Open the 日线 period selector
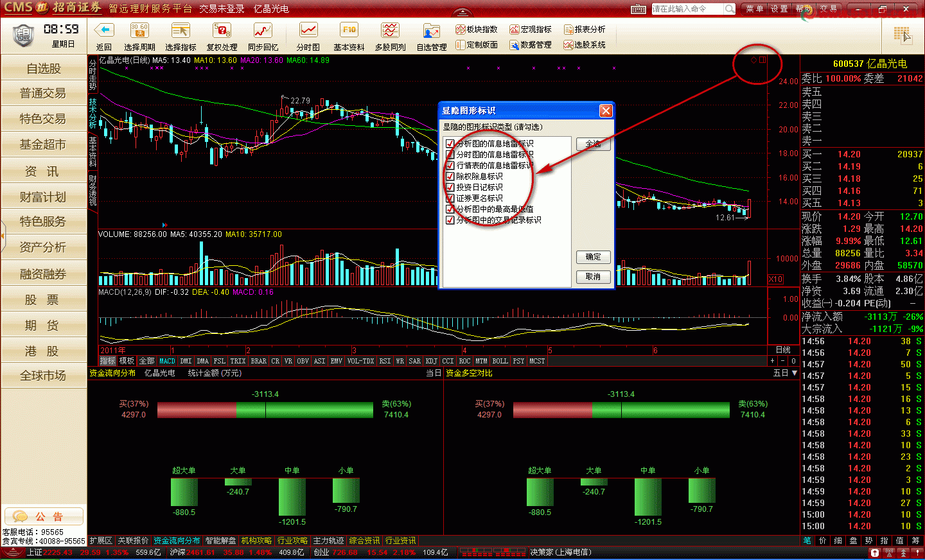925x560 pixels. 783,350
